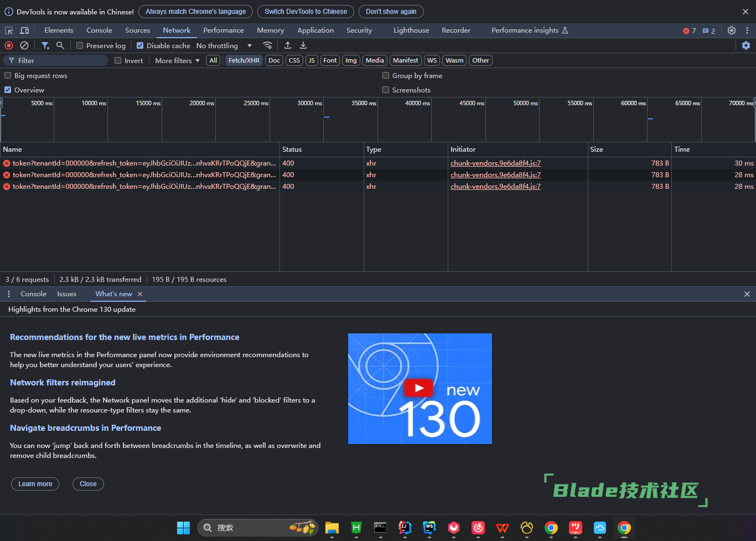Open WPS Office from taskbar

(x=503, y=528)
